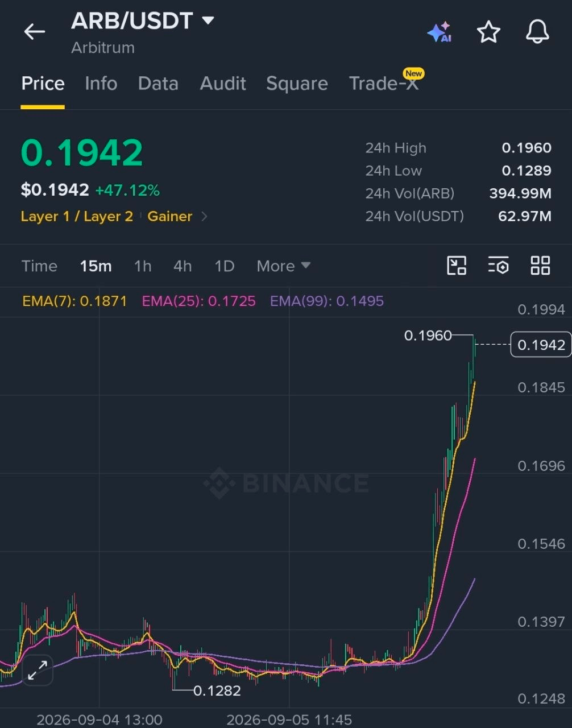Select the 1D chart interval
572x728 pixels.
click(x=225, y=266)
